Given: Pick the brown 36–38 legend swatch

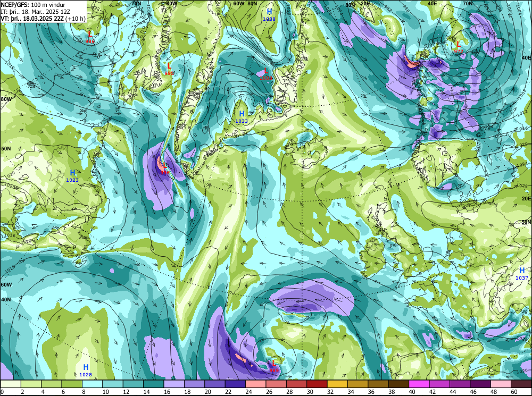Looking at the screenshot, I should [378, 384].
